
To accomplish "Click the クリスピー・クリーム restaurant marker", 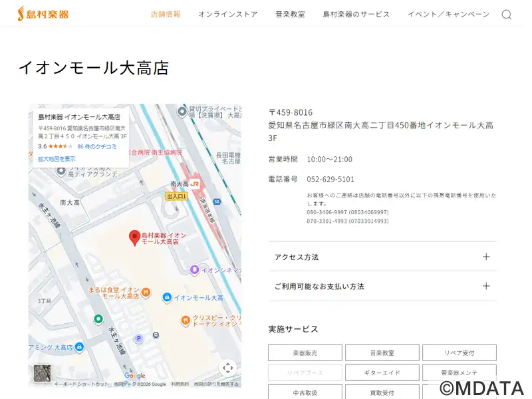I will [186, 321].
